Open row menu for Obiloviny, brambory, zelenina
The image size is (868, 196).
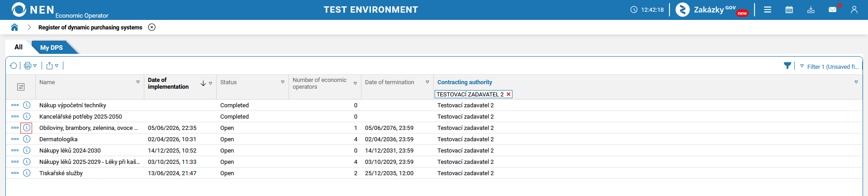(15, 128)
